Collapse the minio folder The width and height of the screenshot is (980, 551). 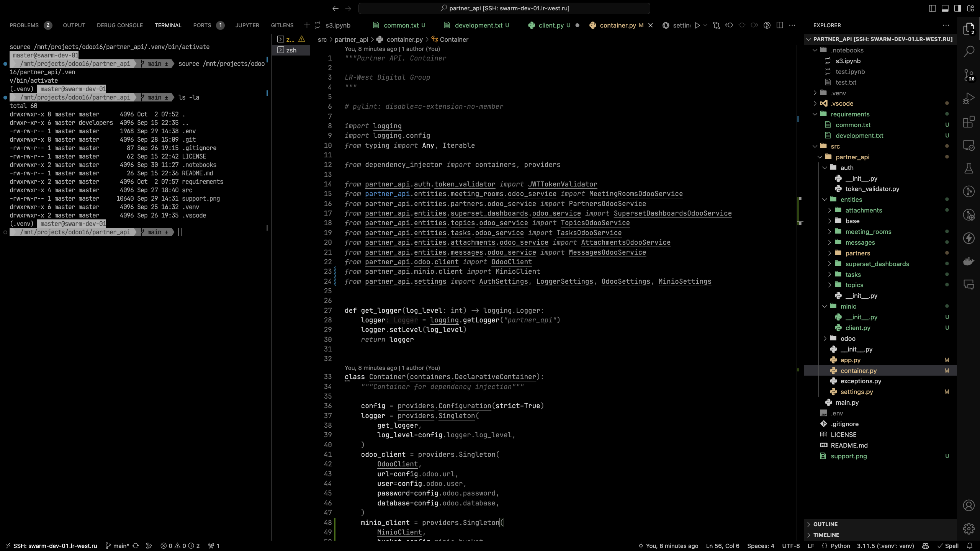[848, 306]
